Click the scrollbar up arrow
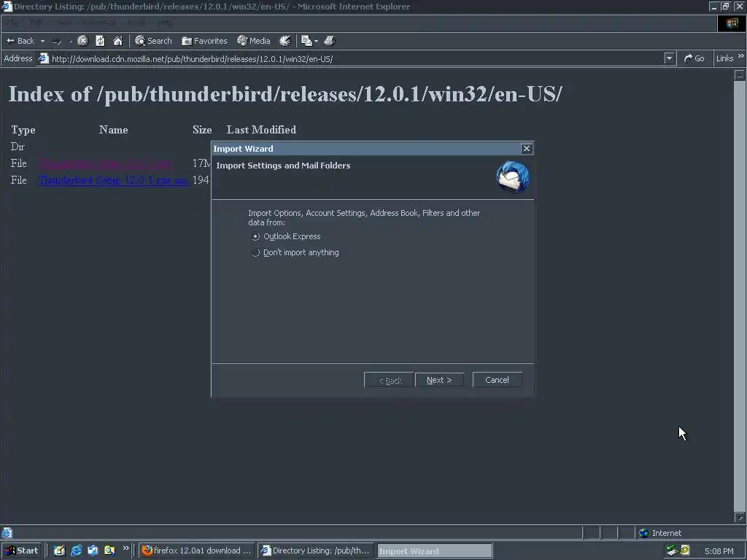The height and width of the screenshot is (560, 747). [740, 75]
